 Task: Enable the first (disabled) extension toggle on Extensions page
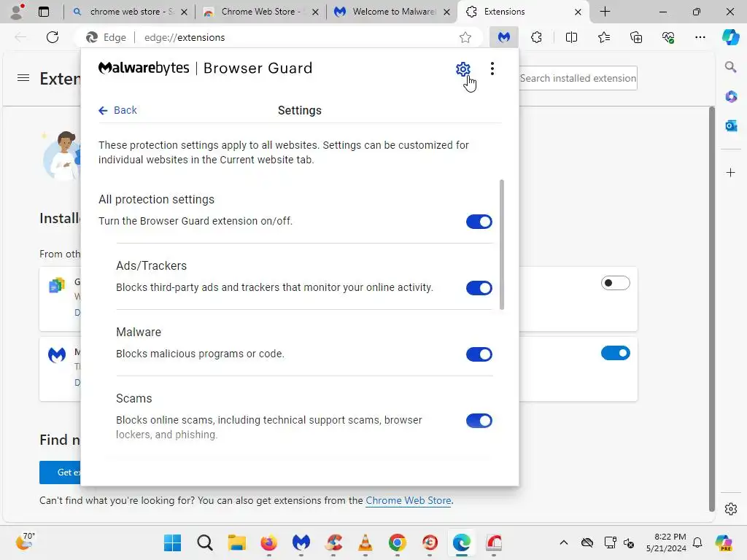[616, 283]
